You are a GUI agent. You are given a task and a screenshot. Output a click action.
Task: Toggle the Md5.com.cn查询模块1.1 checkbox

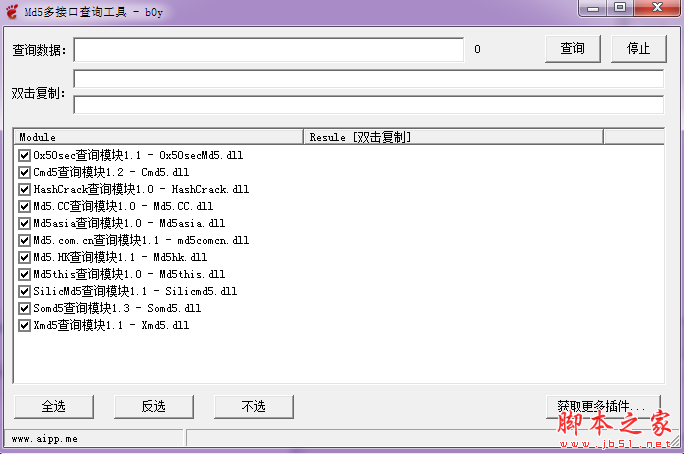(24, 240)
